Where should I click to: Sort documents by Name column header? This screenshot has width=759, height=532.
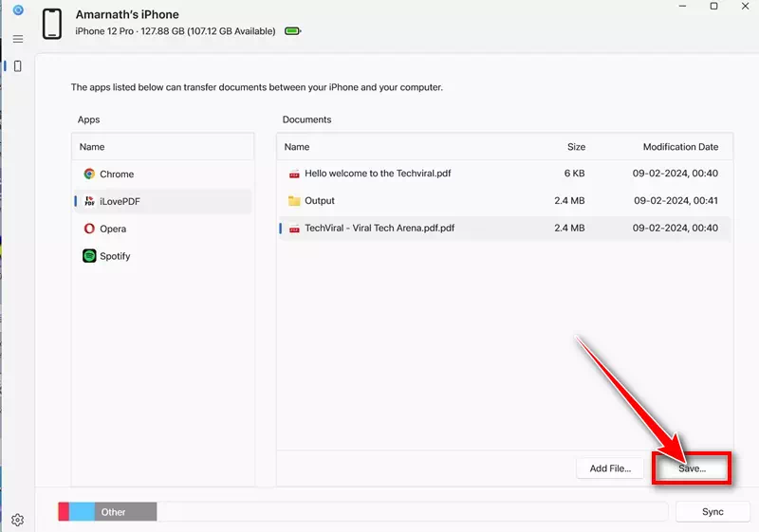pos(297,147)
